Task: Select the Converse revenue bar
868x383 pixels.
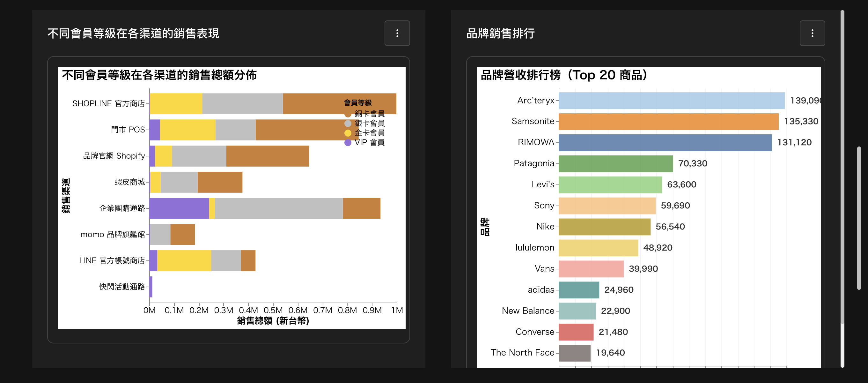Action: pyautogui.click(x=576, y=332)
